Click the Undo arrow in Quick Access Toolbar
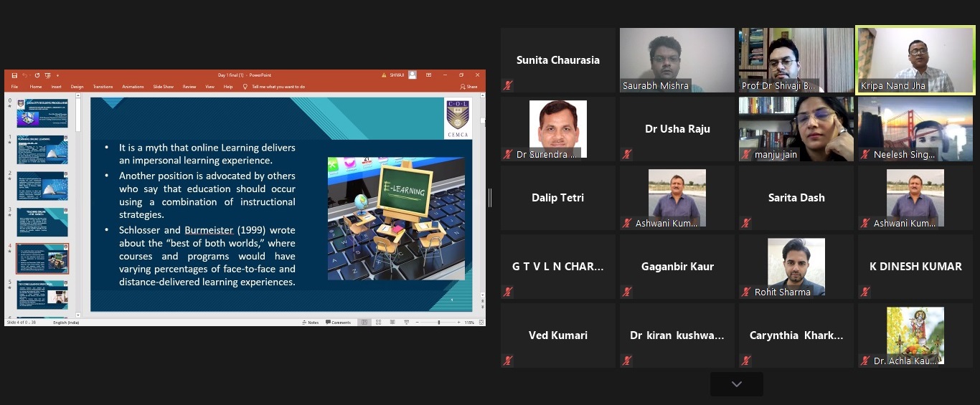 (x=24, y=75)
